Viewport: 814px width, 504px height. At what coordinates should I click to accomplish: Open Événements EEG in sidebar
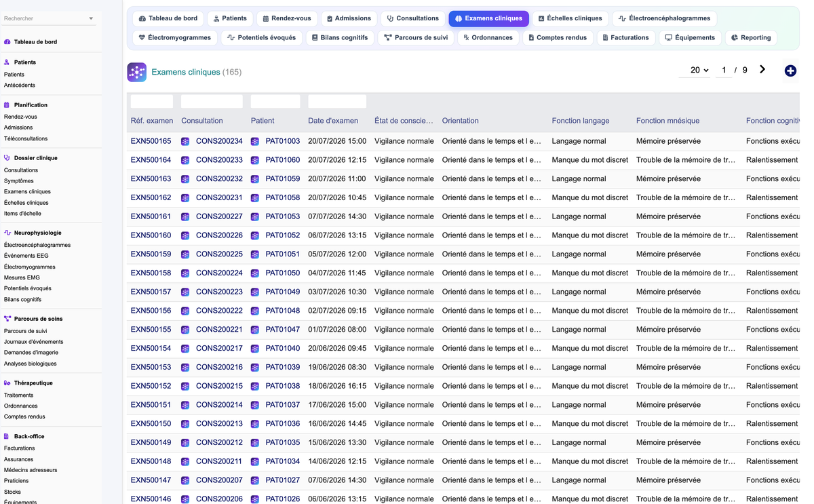pos(26,256)
